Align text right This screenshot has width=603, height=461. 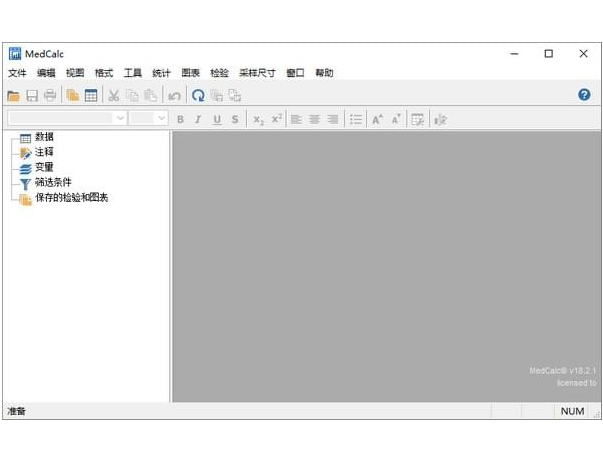tap(333, 119)
